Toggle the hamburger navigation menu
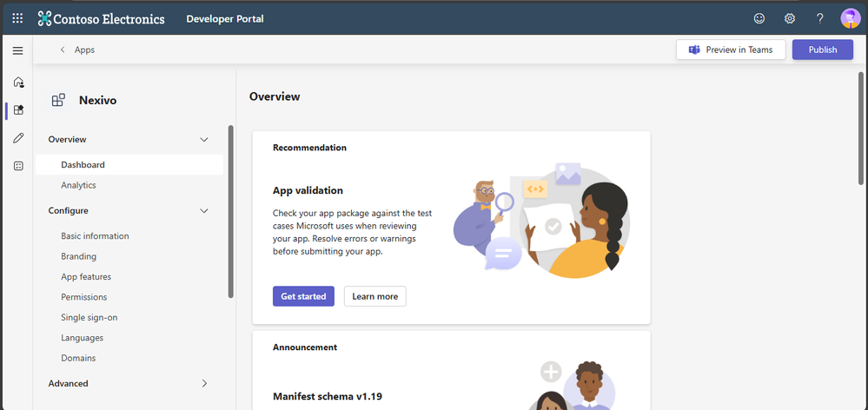Screen dimensions: 868x410 [17, 51]
